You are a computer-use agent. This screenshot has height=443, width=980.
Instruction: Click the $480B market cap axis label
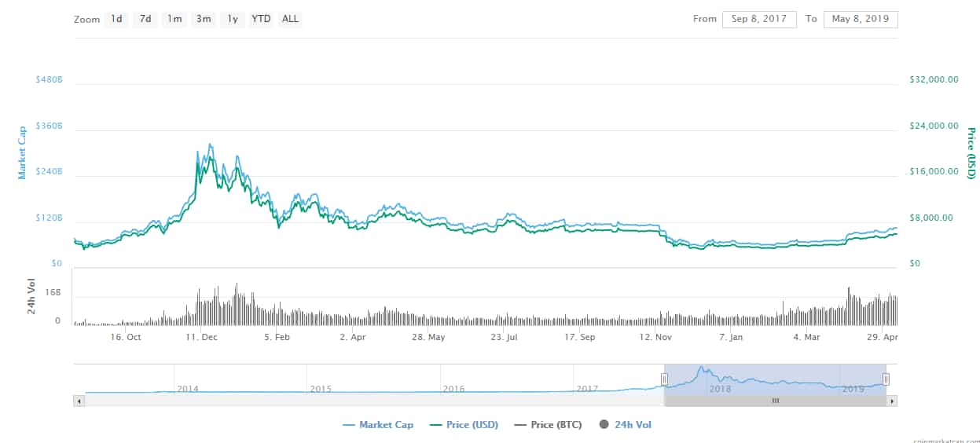click(x=49, y=81)
